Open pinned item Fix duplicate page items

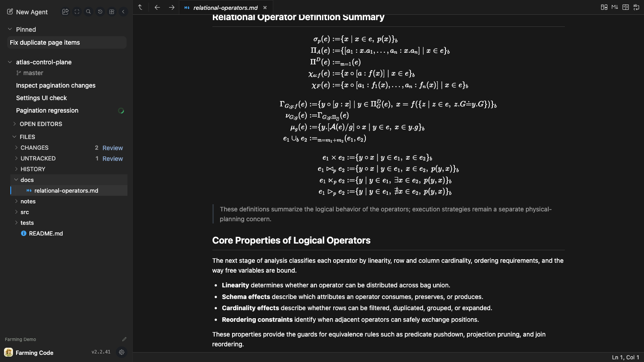coord(66,42)
